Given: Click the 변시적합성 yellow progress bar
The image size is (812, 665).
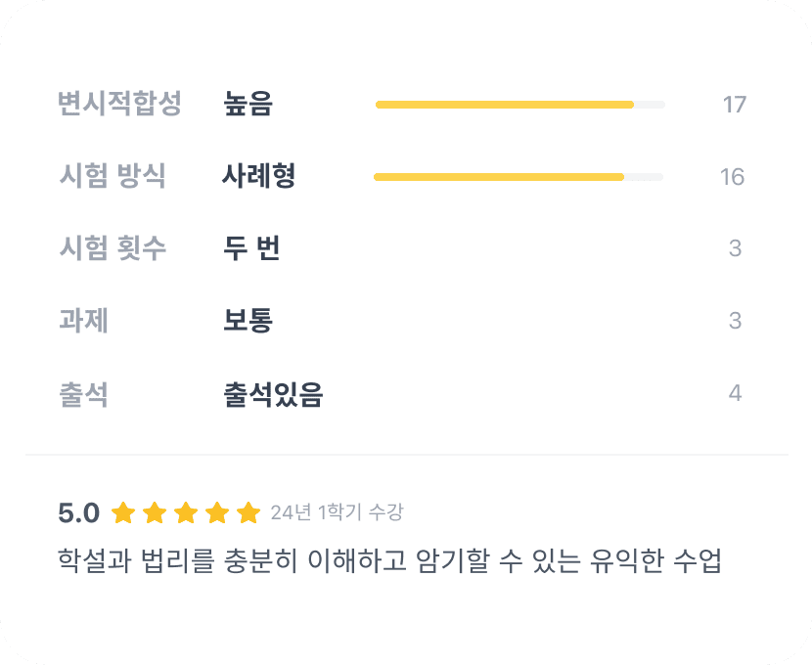Looking at the screenshot, I should point(505,105).
